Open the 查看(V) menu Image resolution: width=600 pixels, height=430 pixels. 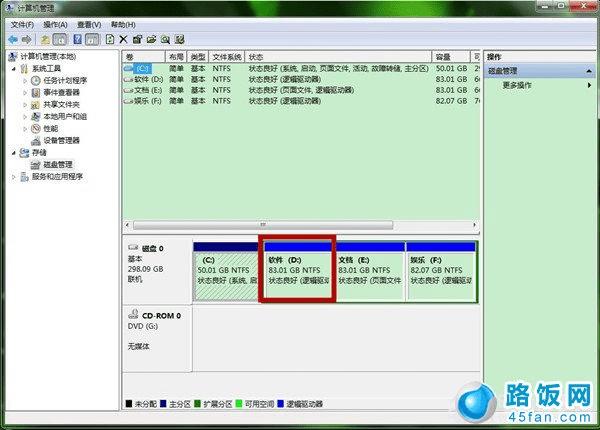(89, 25)
